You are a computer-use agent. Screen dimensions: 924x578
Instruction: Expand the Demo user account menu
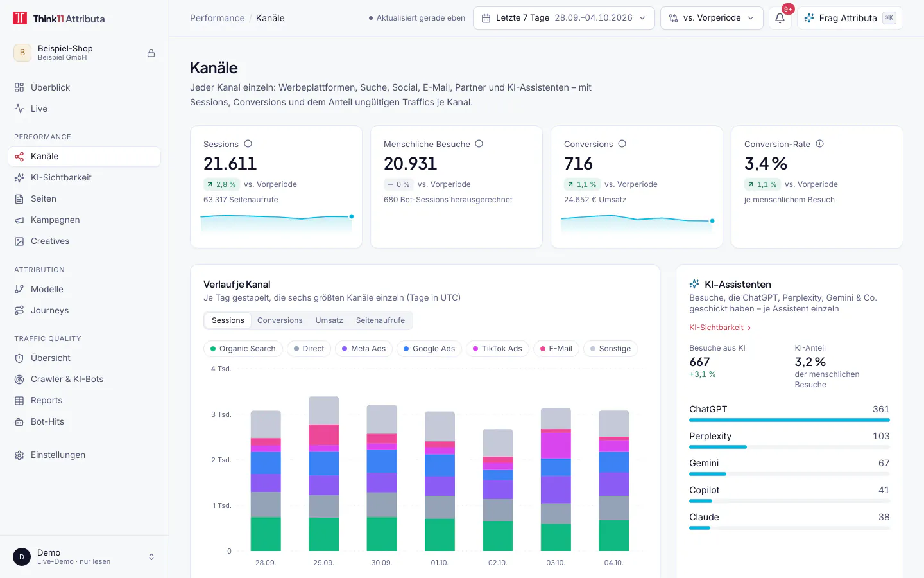coord(84,557)
